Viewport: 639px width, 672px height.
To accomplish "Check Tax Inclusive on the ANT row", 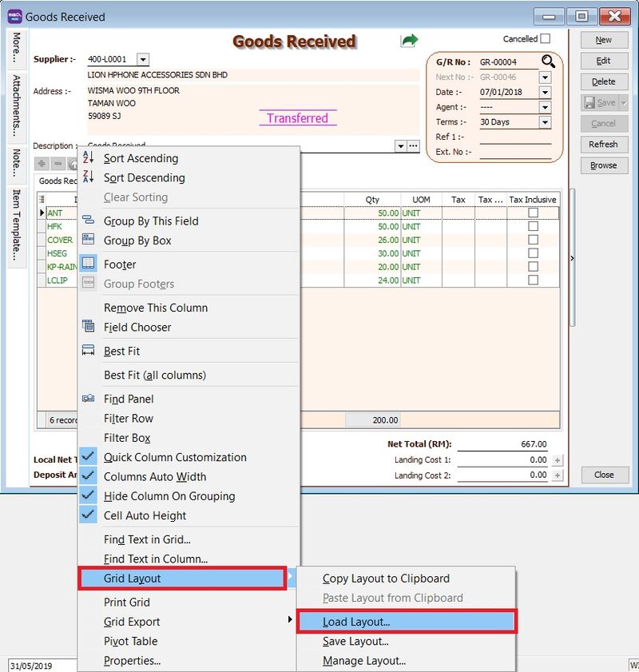I will 532,213.
